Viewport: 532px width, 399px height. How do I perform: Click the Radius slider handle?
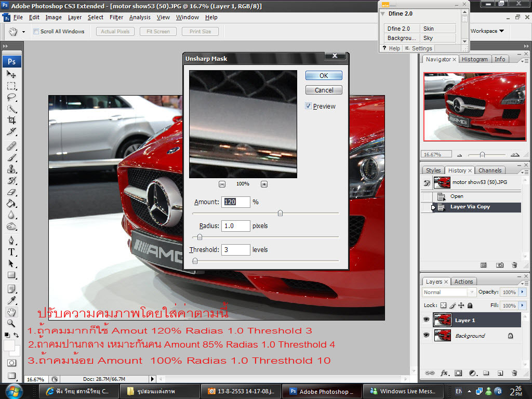[x=199, y=237]
